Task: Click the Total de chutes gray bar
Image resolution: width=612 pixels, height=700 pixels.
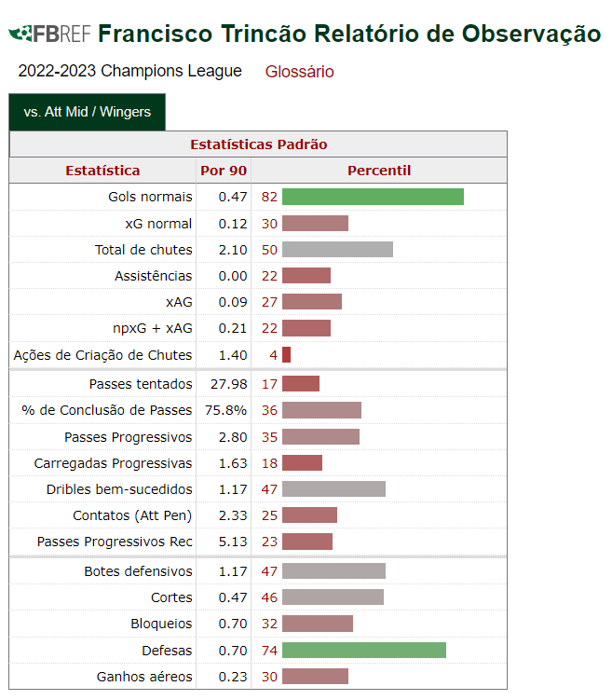Action: pyautogui.click(x=337, y=250)
